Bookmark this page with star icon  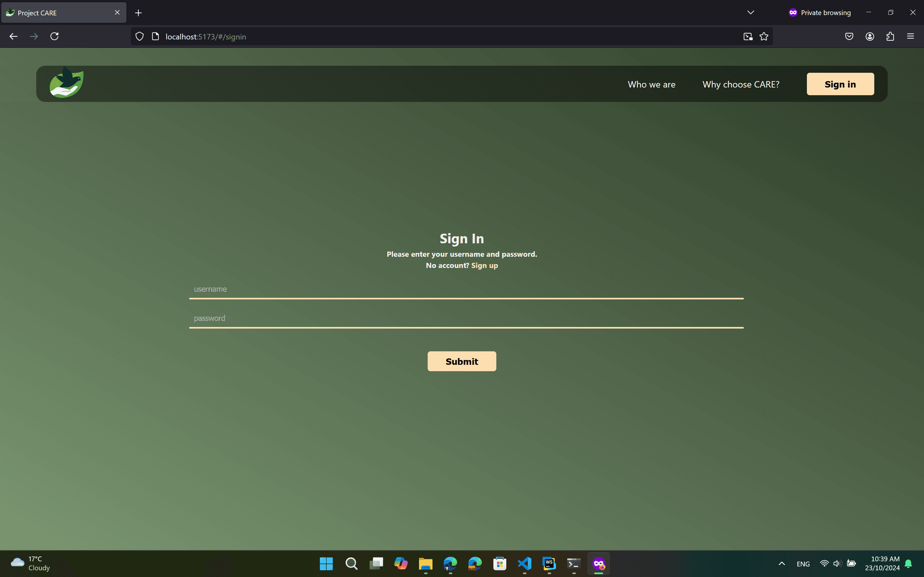[764, 36]
